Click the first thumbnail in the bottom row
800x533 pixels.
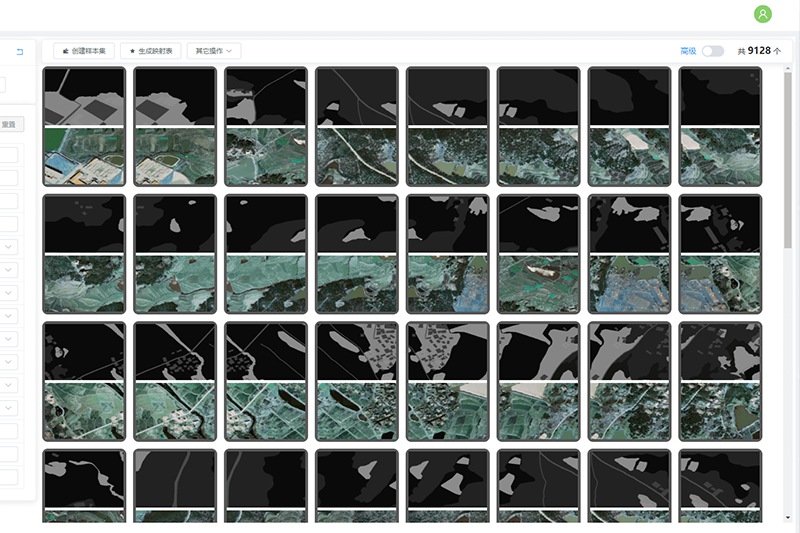tap(84, 486)
